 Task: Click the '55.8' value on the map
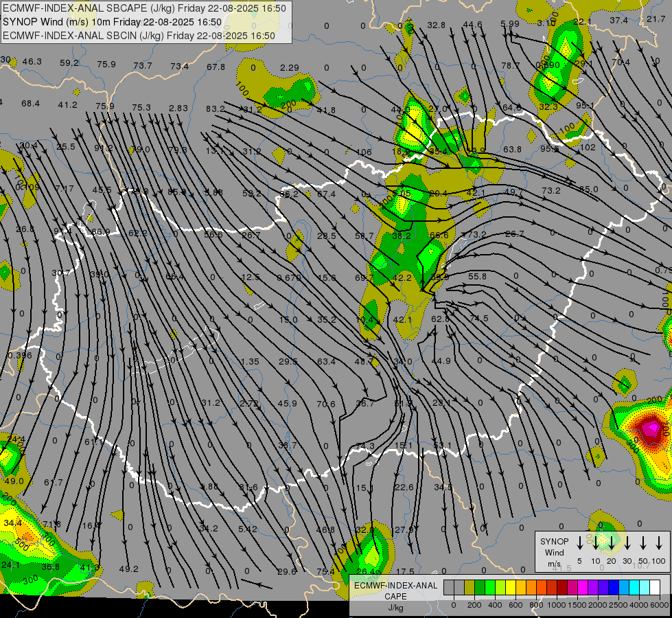tap(477, 277)
